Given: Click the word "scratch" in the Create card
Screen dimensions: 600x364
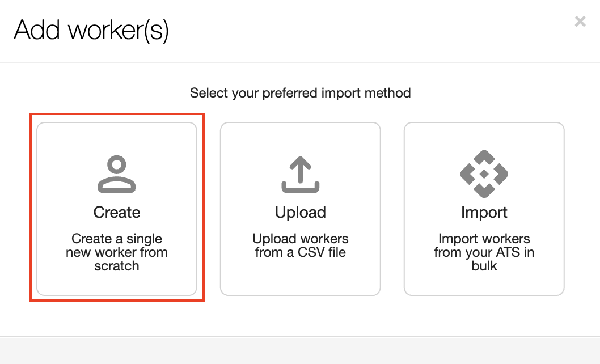Looking at the screenshot, I should click(117, 266).
